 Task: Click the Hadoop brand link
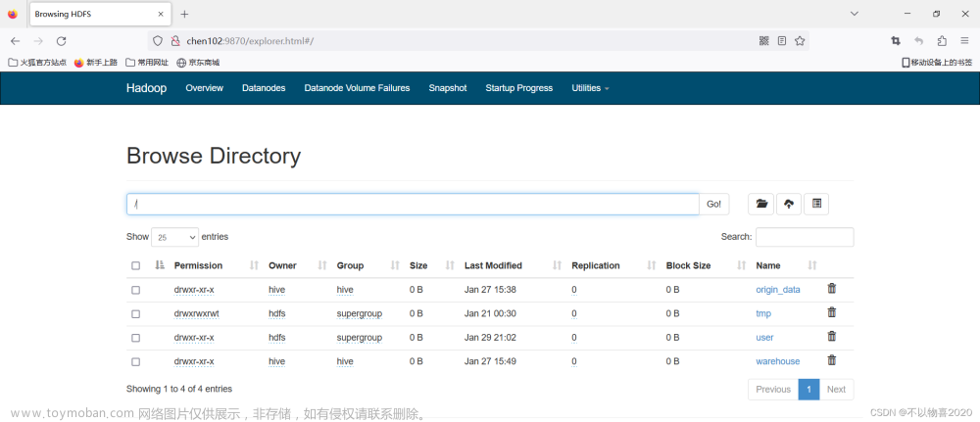(x=146, y=88)
